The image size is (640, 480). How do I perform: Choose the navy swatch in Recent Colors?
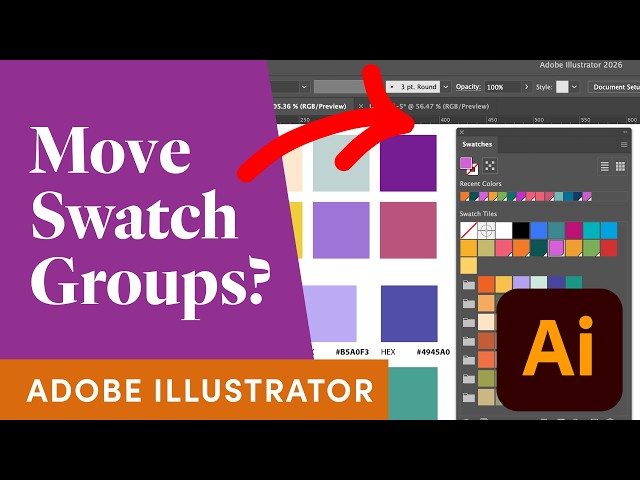point(578,197)
